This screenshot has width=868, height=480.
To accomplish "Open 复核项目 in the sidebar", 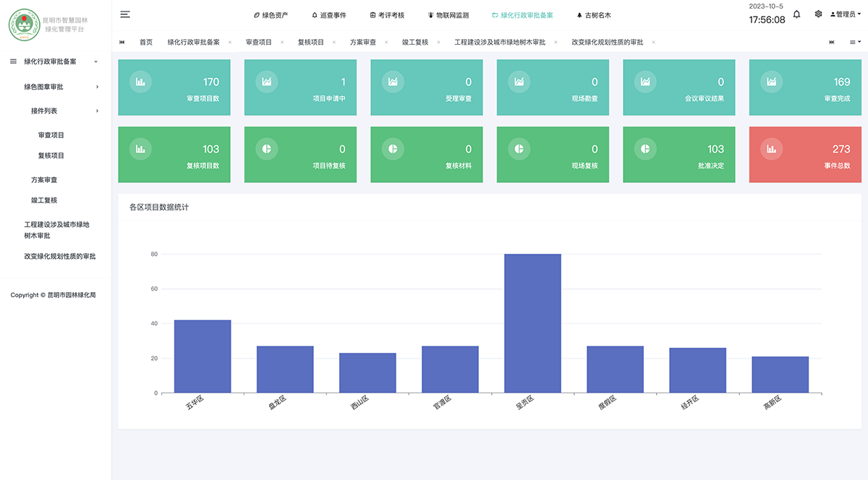I will (51, 155).
